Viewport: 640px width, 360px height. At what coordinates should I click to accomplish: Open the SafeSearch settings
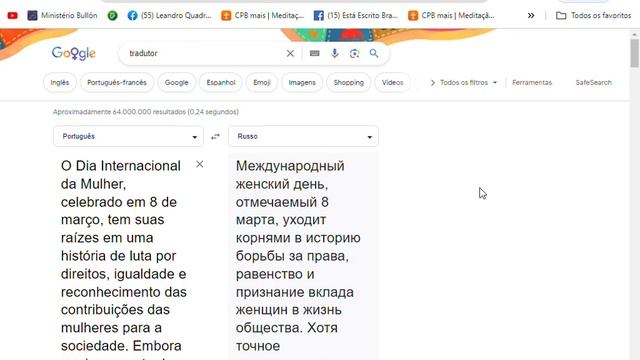pyautogui.click(x=593, y=82)
